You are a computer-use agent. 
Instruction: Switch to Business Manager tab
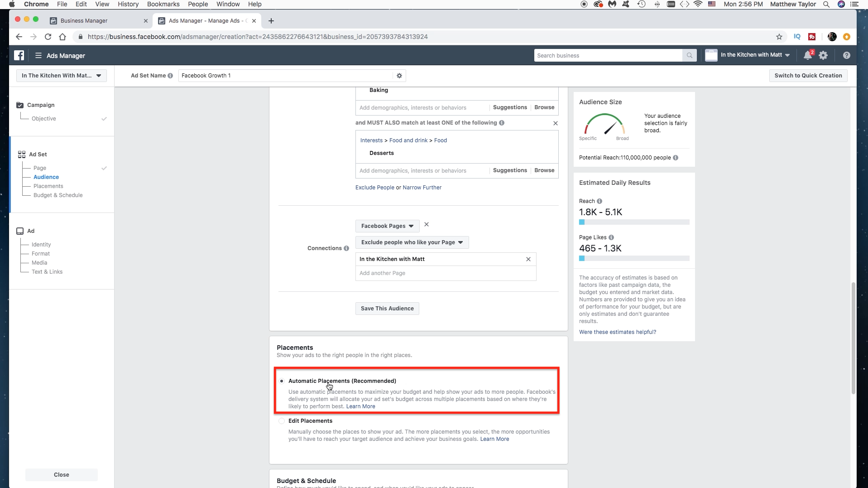click(x=98, y=21)
